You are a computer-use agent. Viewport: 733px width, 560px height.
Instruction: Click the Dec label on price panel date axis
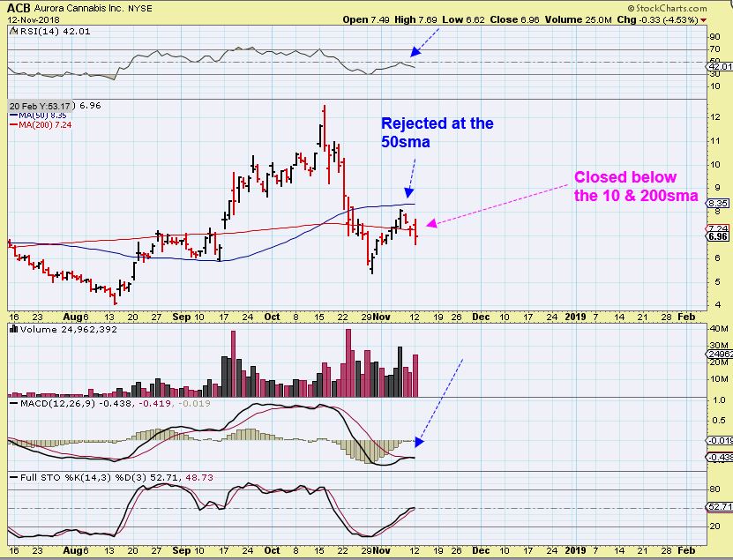(481, 317)
